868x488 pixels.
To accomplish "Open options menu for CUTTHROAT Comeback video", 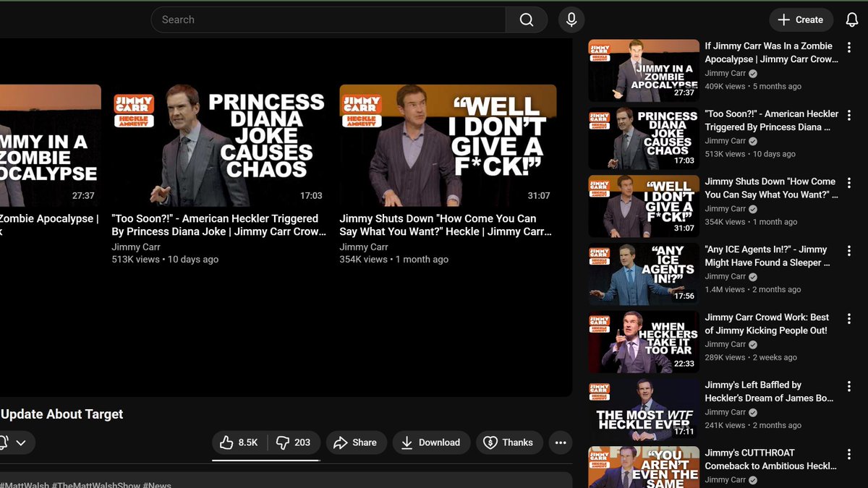I will click(x=848, y=454).
